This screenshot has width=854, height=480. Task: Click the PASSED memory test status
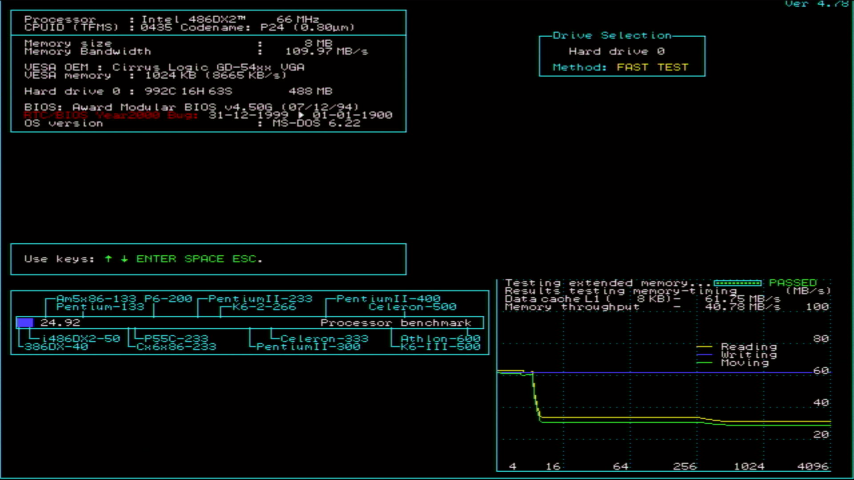pyautogui.click(x=792, y=283)
